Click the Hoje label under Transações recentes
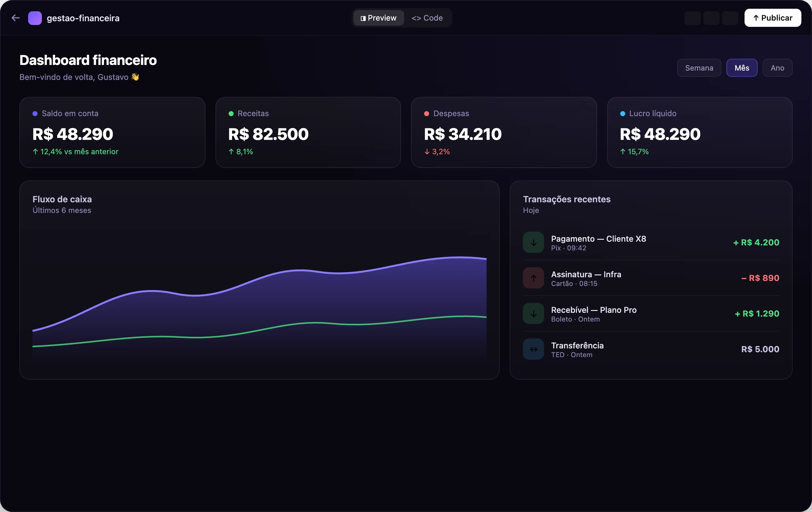The image size is (812, 512). (x=531, y=210)
